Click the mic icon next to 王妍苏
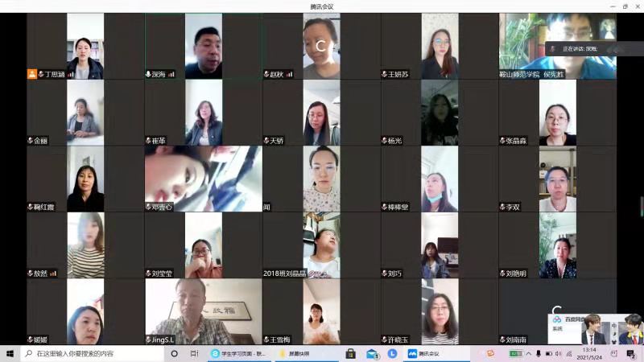 point(385,74)
